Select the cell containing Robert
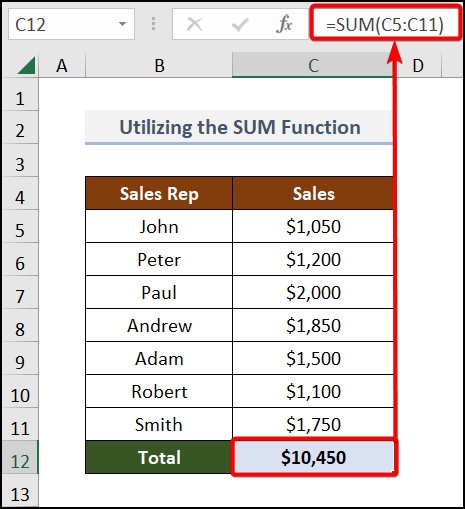The height and width of the screenshot is (509, 465). (x=159, y=391)
